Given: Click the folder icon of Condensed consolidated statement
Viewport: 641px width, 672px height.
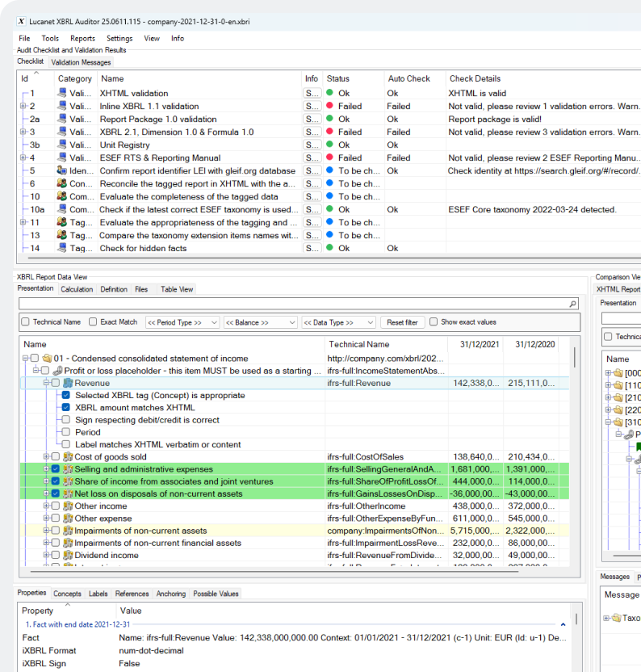Looking at the screenshot, I should tap(47, 358).
